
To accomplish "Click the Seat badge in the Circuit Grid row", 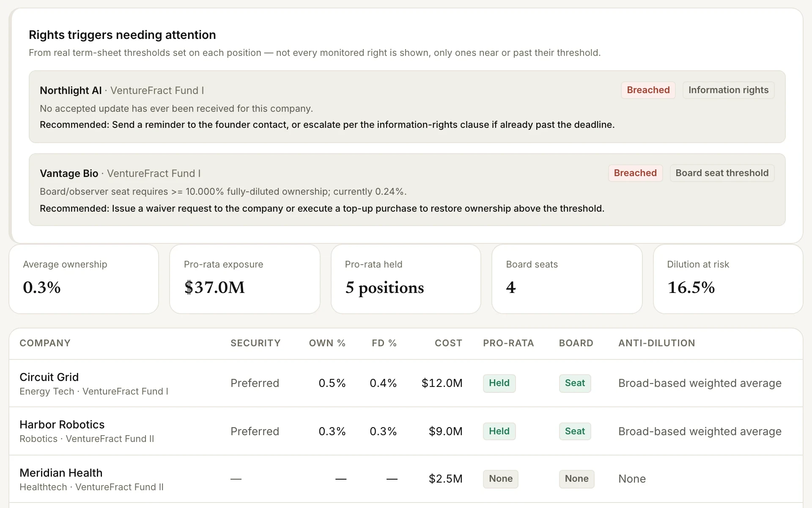I will pyautogui.click(x=575, y=384).
